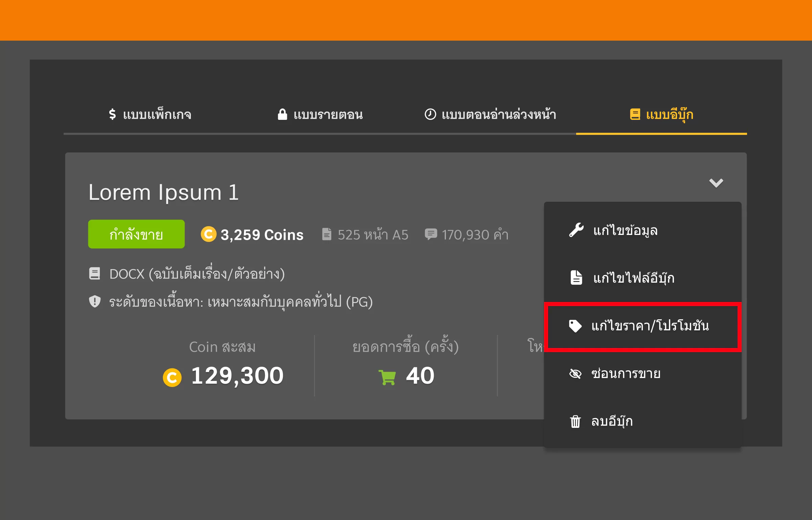Choose แก้ไขไฟล์อีบุ๊ก menu entry
Viewport: 812px width, 520px height.
(643, 278)
